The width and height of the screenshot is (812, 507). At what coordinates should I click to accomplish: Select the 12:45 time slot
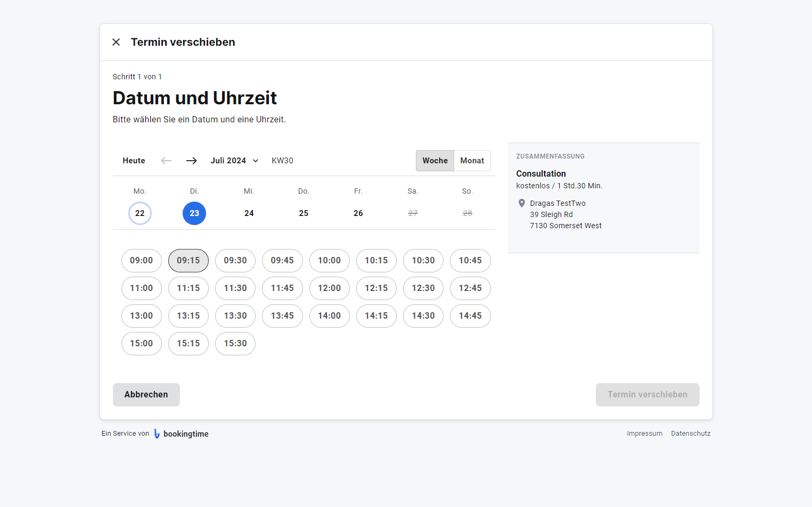point(470,288)
